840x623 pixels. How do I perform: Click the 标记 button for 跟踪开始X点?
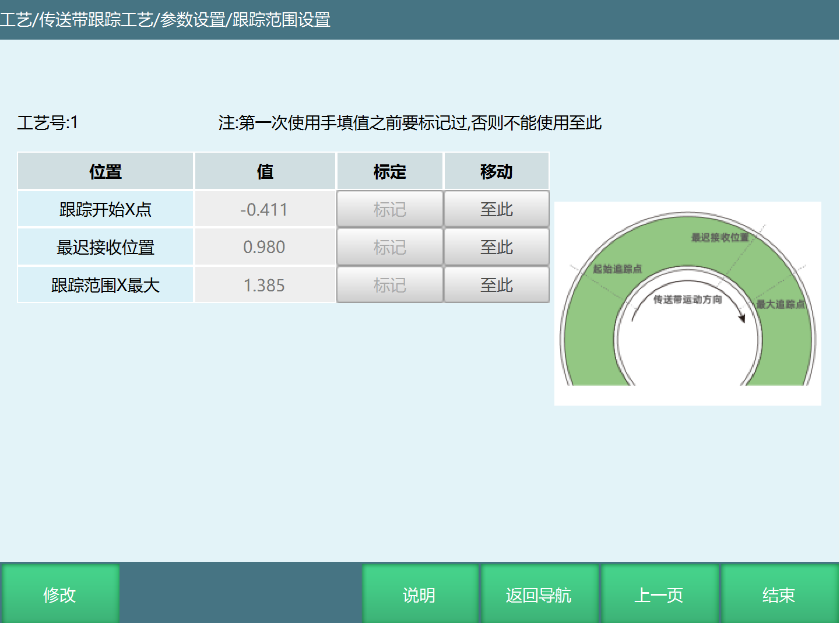pyautogui.click(x=389, y=209)
